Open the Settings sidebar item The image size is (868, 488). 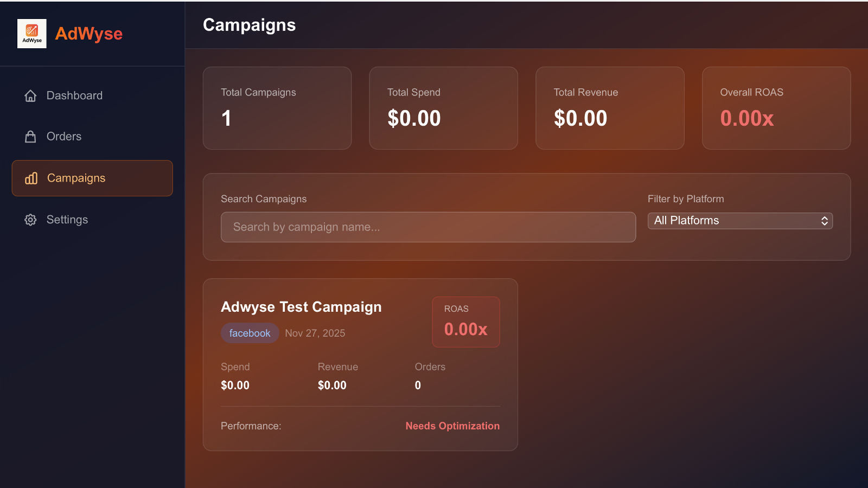click(67, 220)
